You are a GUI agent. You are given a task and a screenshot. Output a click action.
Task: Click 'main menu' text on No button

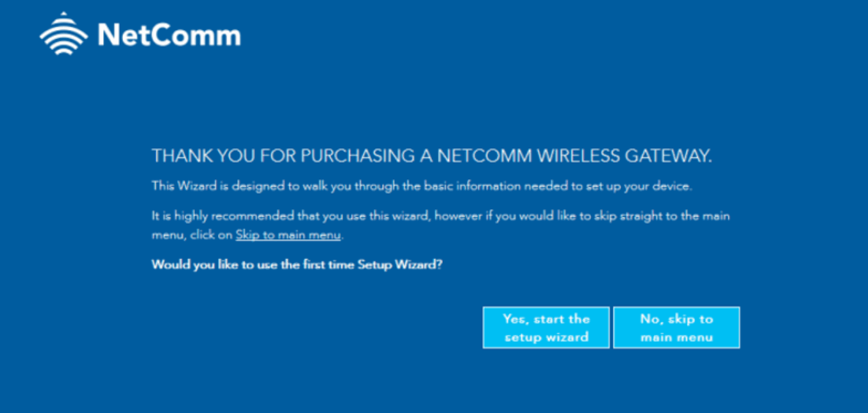(676, 337)
